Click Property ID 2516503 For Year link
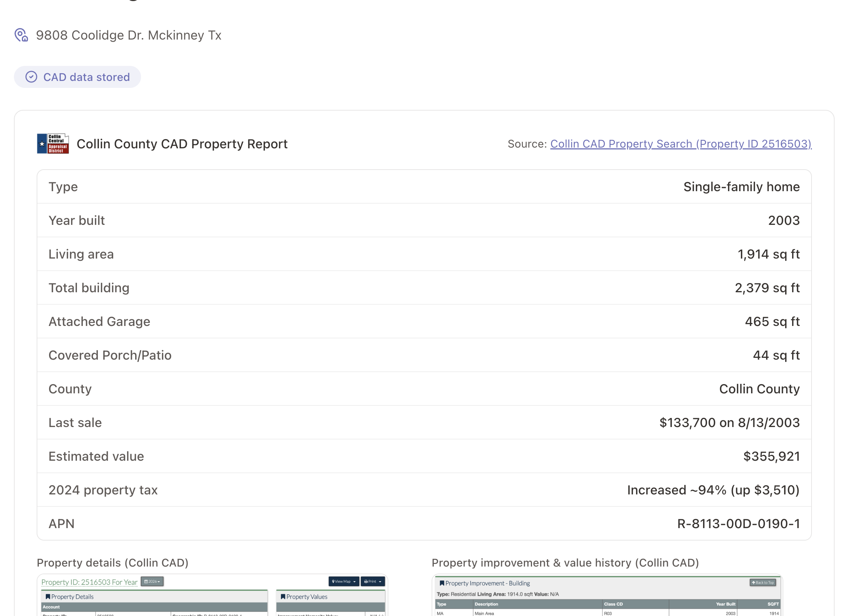 (x=89, y=582)
